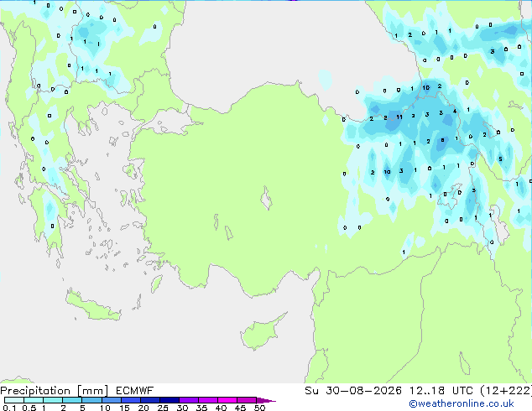Select the 45–50 mm legend swatch
Viewport: 532px width, 411px height.
(247, 400)
